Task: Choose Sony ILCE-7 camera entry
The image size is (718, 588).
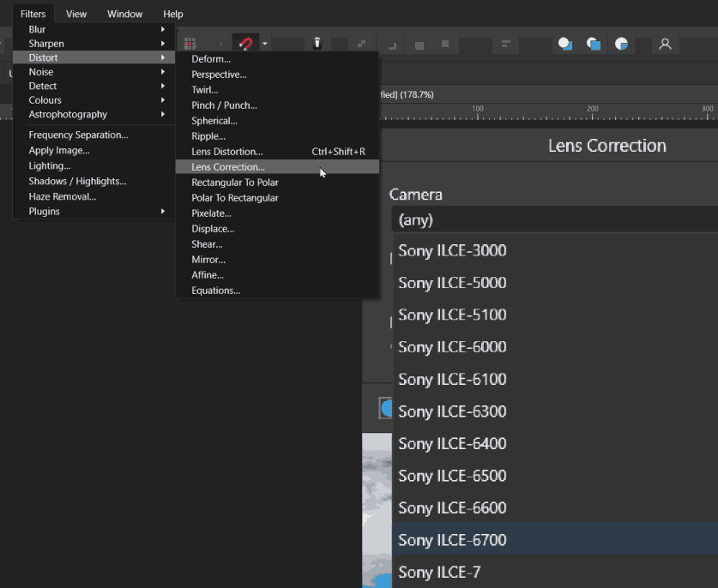Action: (555, 572)
